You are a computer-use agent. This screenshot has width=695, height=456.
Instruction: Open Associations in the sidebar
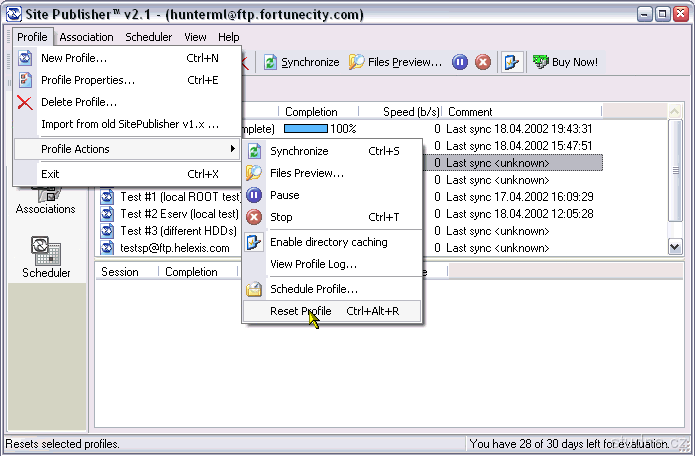[45, 198]
